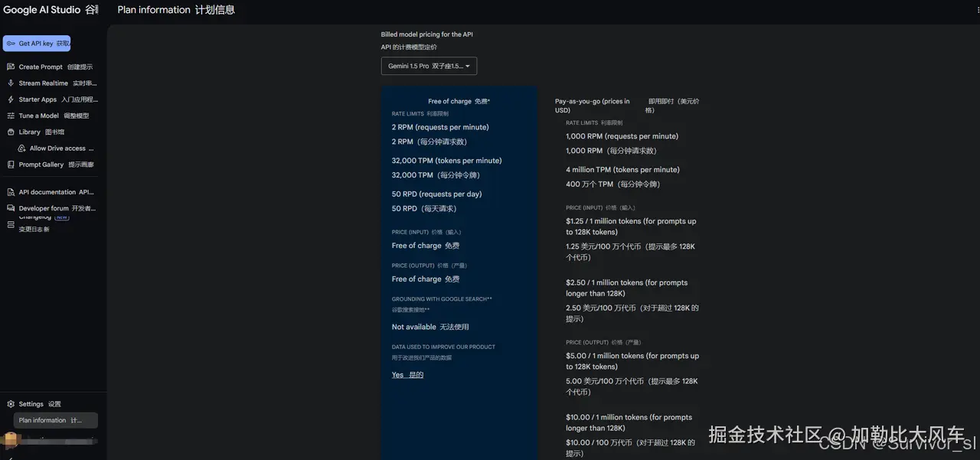Click '2 RPM (requests per minute)' text
This screenshot has height=460, width=980.
click(440, 127)
